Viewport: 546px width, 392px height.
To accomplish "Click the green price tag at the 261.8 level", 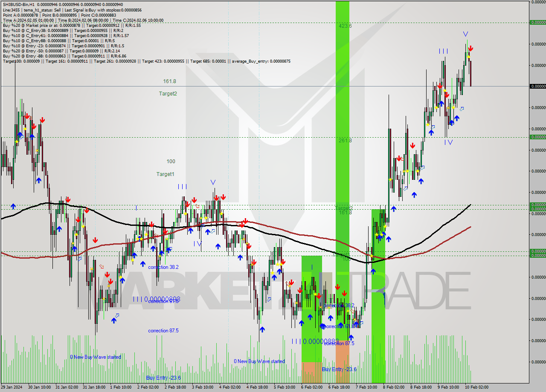I will point(537,137).
